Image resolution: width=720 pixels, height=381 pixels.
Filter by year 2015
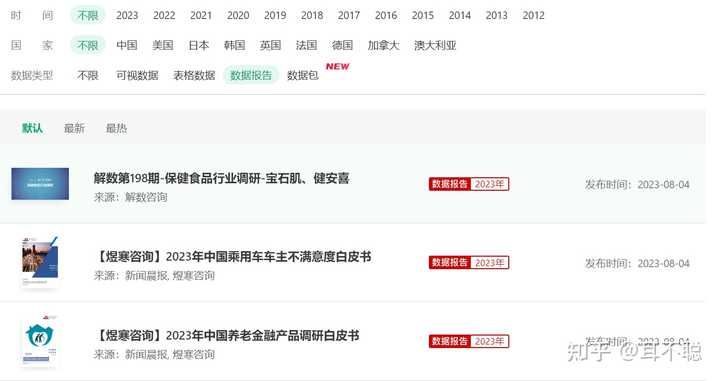pos(423,15)
